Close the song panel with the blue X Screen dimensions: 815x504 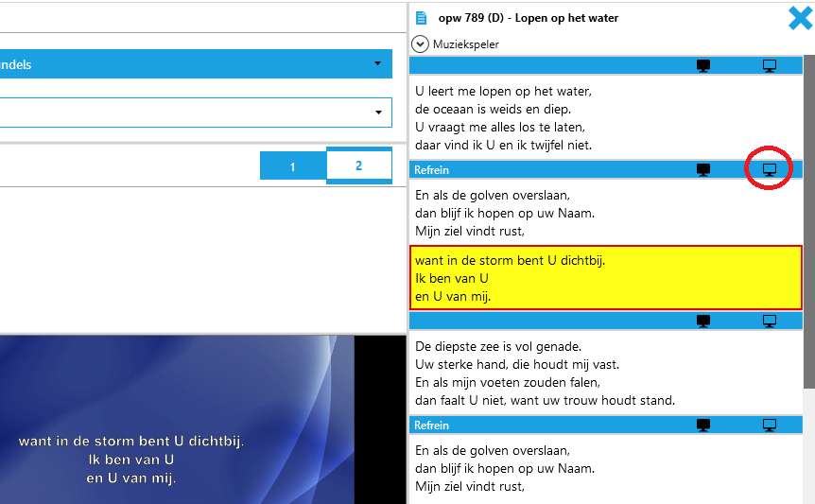point(800,18)
